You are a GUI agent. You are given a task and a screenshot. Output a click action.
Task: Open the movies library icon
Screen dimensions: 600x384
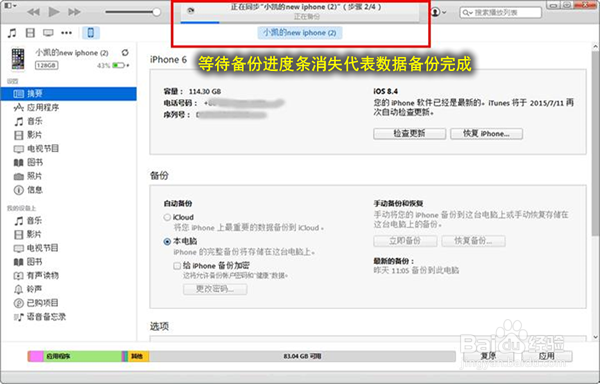(x=30, y=33)
